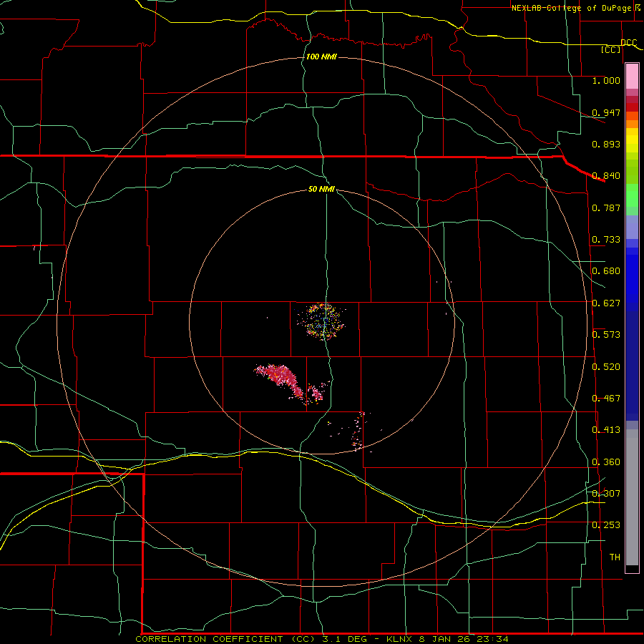This screenshot has height=644, width=644.
Task: Select the 0.947 legend value
Action: pos(606,112)
